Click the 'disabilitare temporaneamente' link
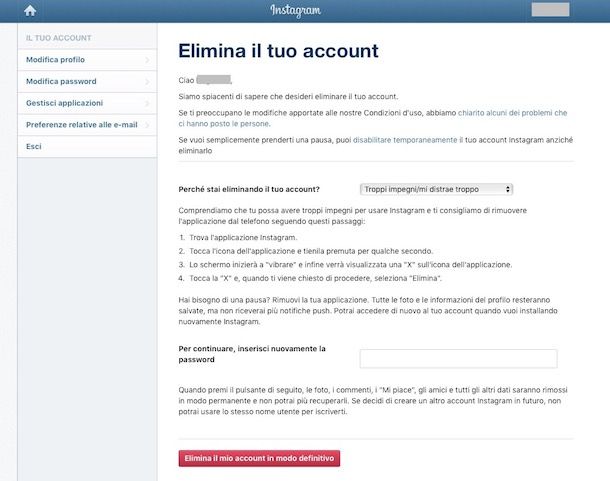Image resolution: width=610 pixels, height=481 pixels. click(405, 141)
